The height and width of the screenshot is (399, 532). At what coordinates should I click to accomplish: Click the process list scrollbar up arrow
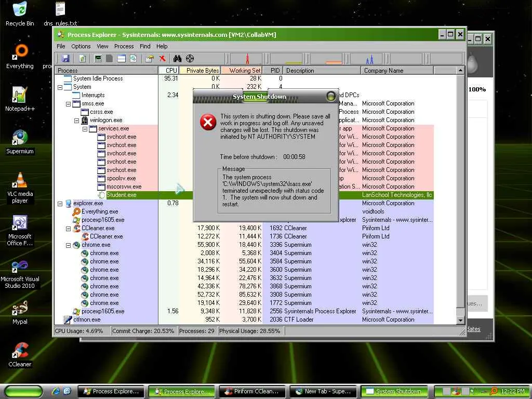click(460, 71)
